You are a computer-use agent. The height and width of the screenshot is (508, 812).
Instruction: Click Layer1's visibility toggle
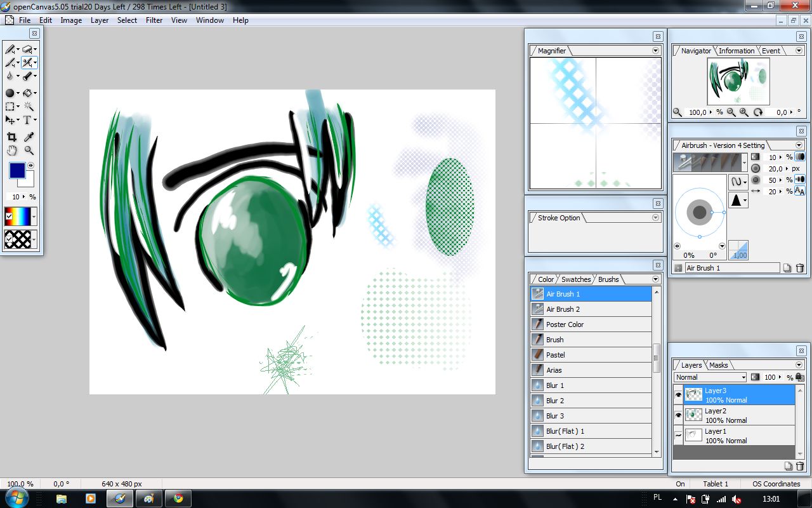pos(678,434)
